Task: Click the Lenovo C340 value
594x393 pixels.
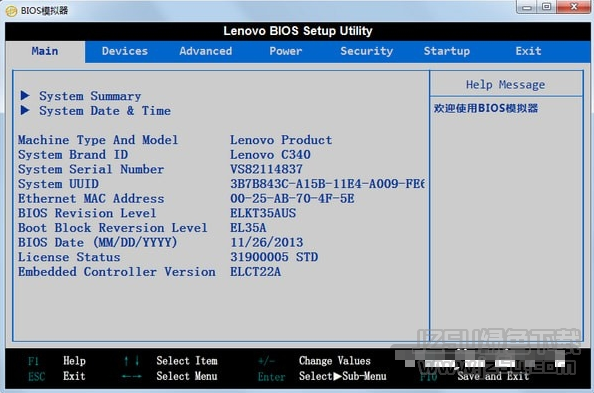Action: [270, 155]
